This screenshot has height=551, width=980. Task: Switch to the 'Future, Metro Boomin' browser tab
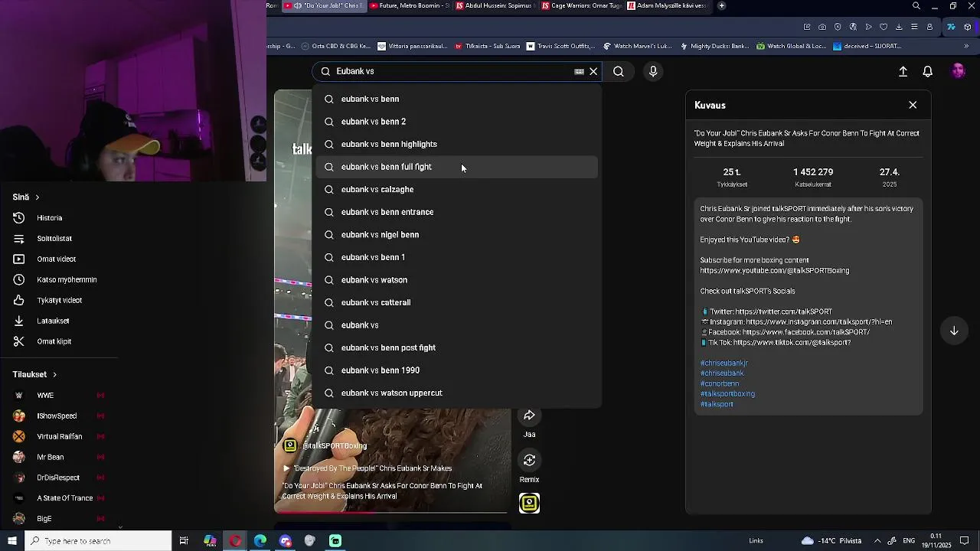point(409,5)
